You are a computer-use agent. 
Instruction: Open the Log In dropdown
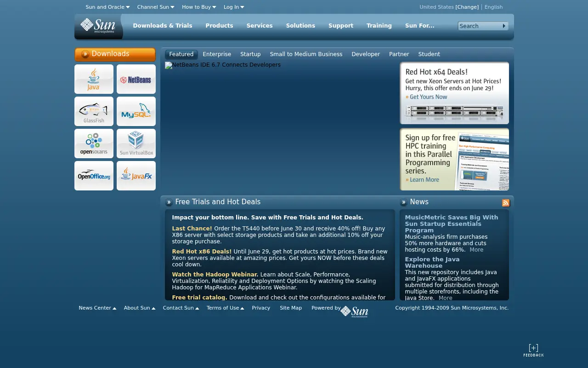234,7
